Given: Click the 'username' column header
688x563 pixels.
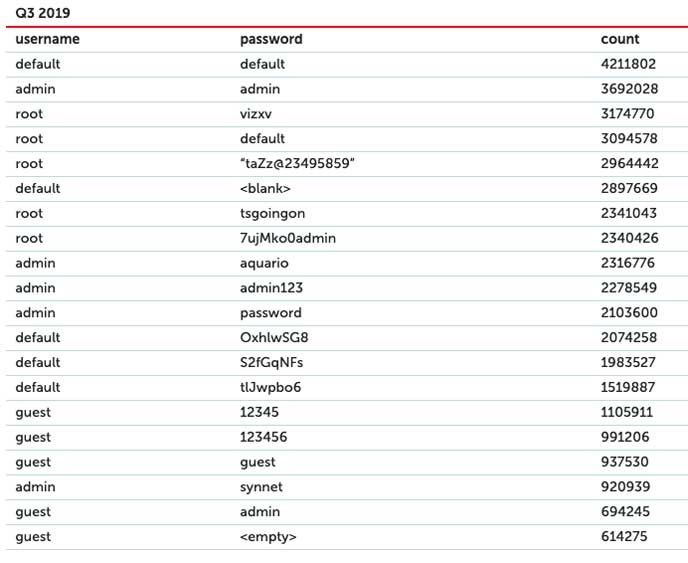Looking at the screenshot, I should click(x=47, y=39).
